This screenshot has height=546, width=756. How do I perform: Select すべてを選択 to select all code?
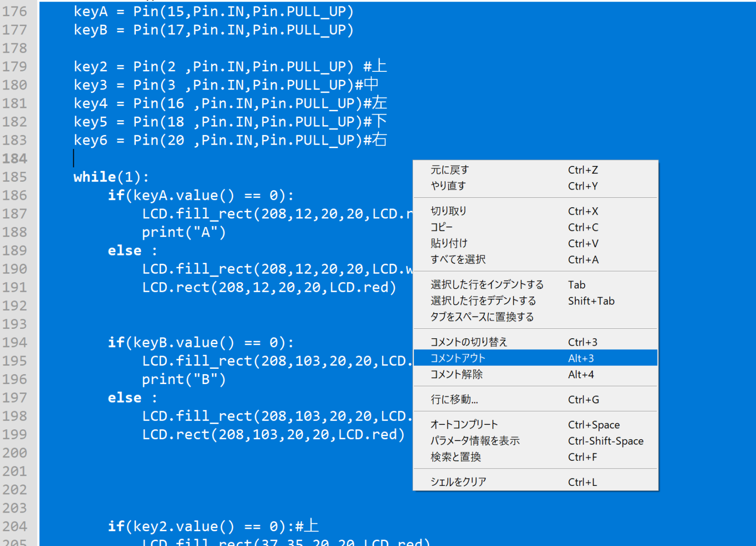point(456,259)
